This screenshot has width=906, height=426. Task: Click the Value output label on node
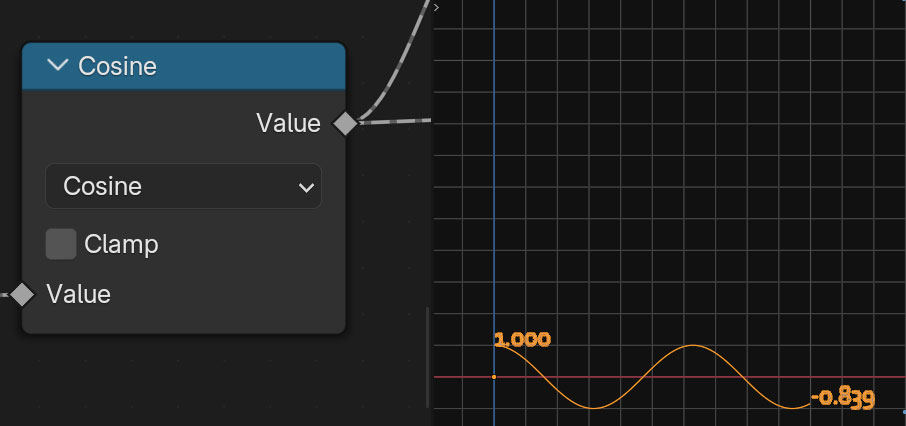[x=288, y=123]
